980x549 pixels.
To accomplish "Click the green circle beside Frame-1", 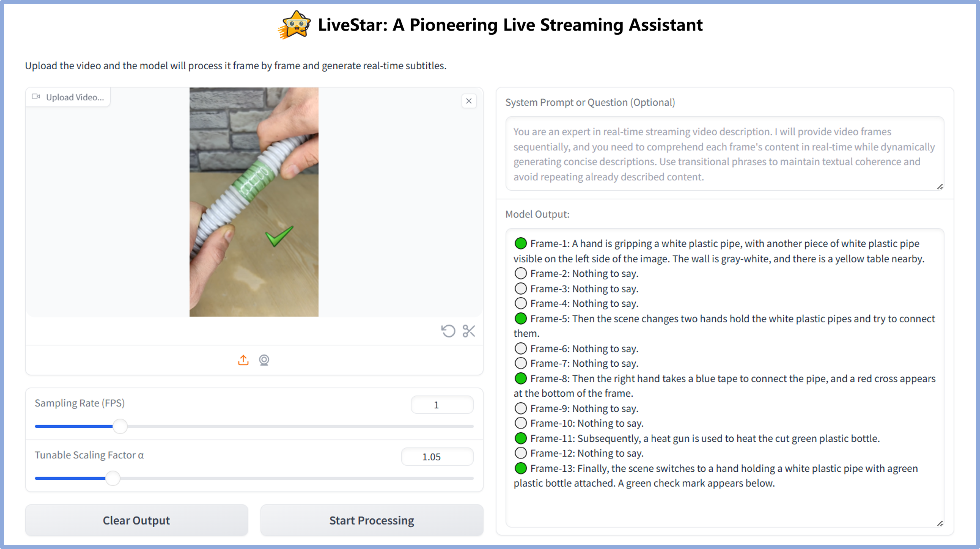I will click(x=520, y=243).
